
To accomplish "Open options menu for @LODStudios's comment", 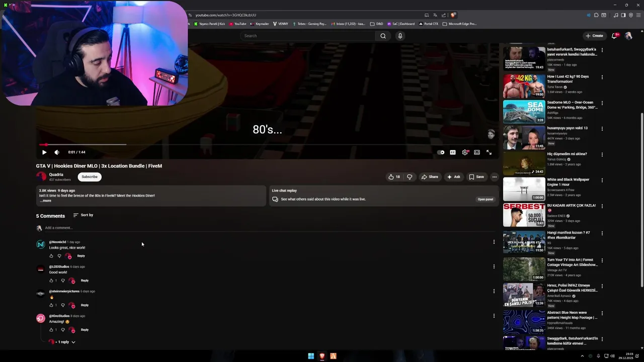I will (494, 266).
